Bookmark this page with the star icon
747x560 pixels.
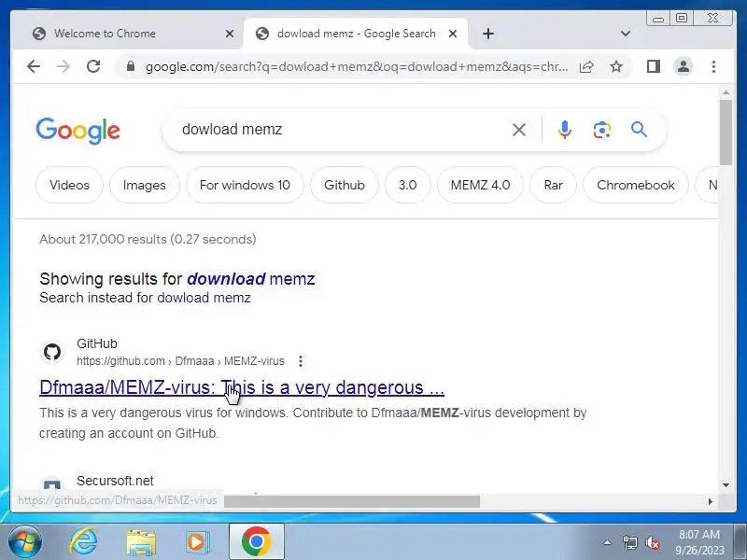click(x=616, y=66)
